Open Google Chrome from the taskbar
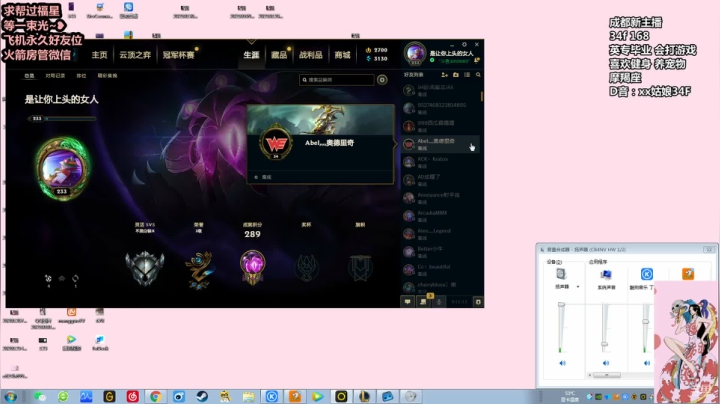 [156, 397]
